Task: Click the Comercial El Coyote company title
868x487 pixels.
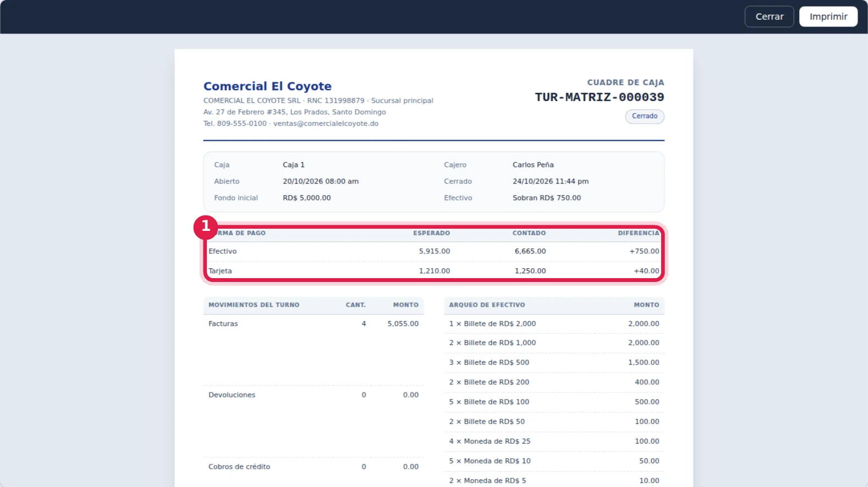Action: coord(267,86)
